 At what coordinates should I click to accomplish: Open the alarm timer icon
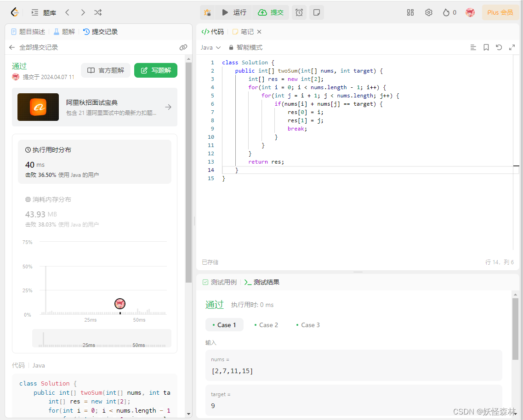click(299, 13)
